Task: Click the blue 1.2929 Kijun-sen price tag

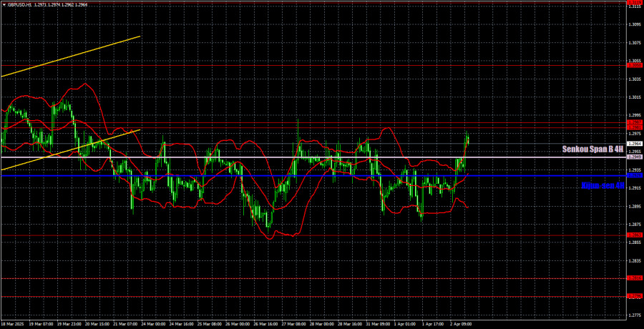Action: (x=635, y=175)
